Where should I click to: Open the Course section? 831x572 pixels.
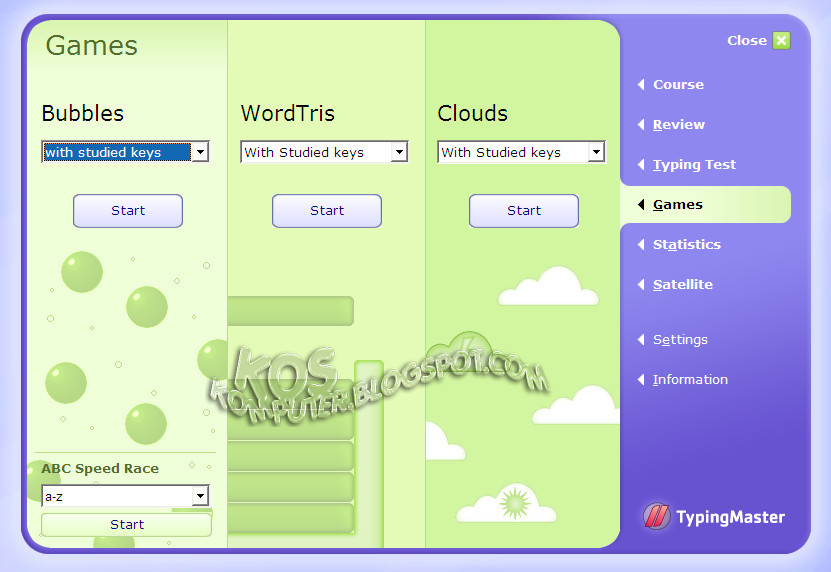pos(678,84)
